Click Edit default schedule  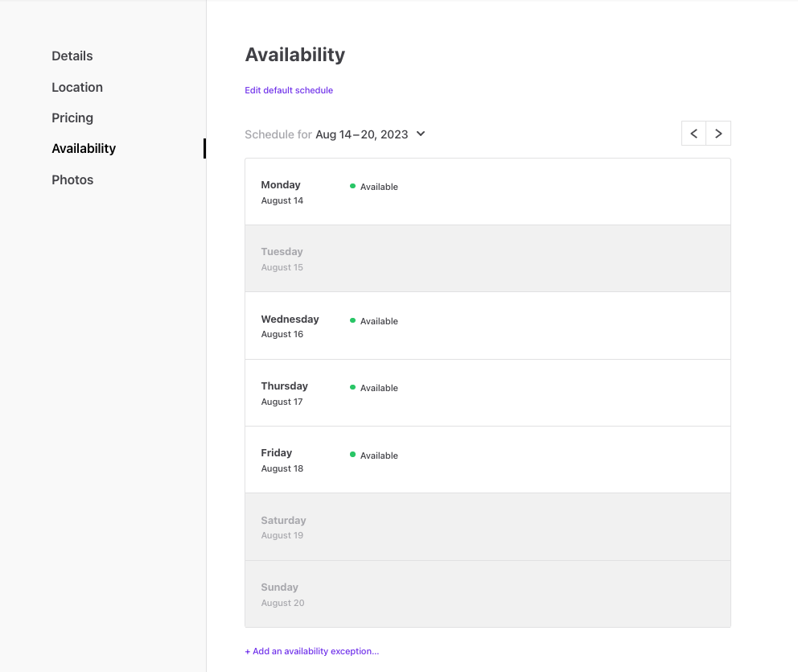(x=289, y=89)
